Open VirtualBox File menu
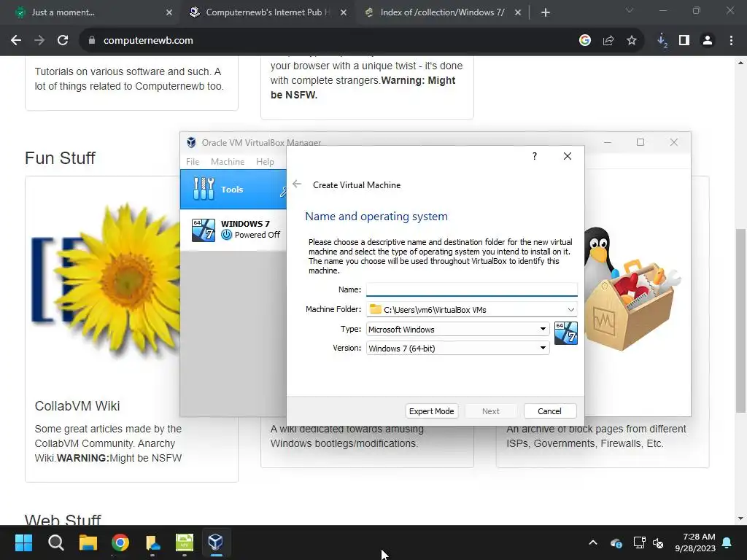Viewport: 747px width, 560px height. (193, 161)
